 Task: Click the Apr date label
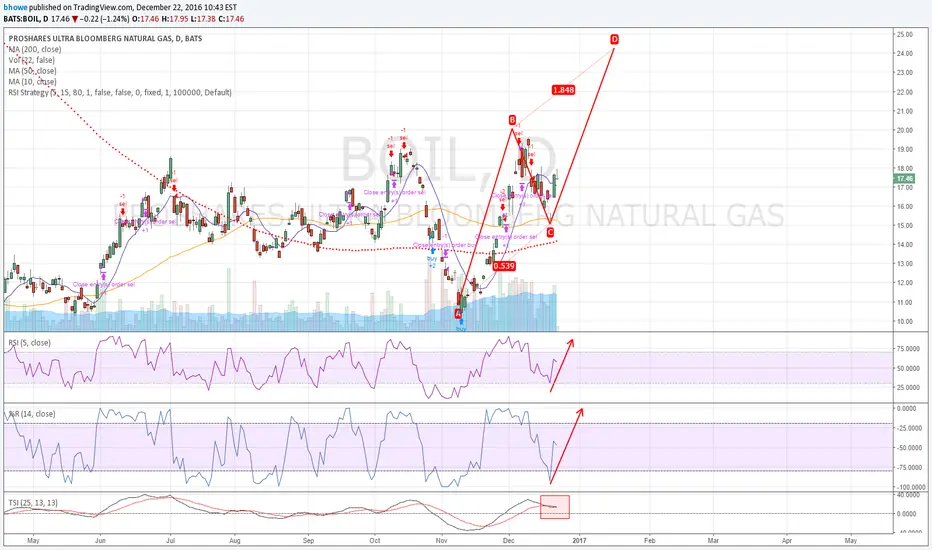tap(787, 540)
